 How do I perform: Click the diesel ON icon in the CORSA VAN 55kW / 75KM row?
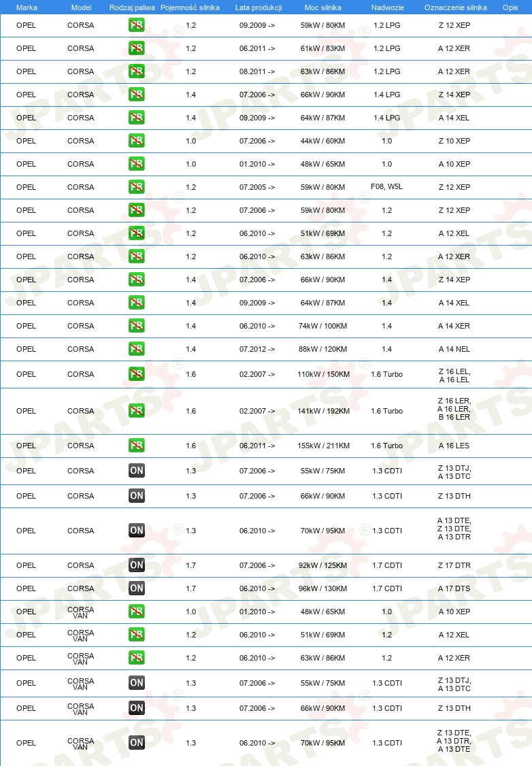[x=136, y=683]
